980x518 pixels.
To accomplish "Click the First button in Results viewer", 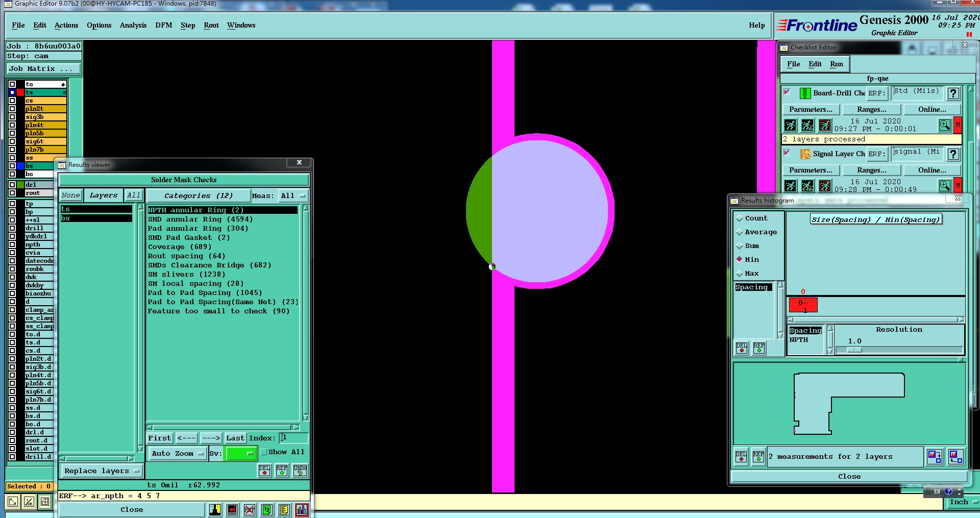I will tap(160, 438).
